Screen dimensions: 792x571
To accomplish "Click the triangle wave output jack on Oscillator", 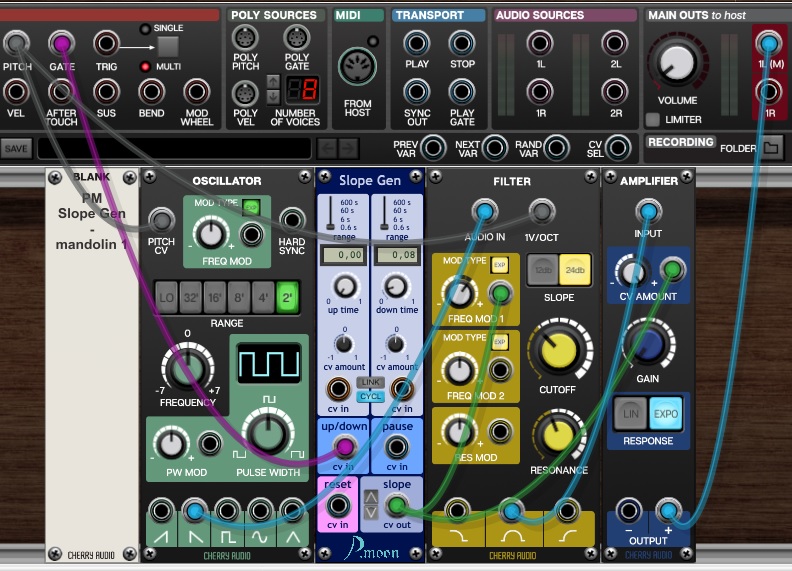I will tap(293, 514).
